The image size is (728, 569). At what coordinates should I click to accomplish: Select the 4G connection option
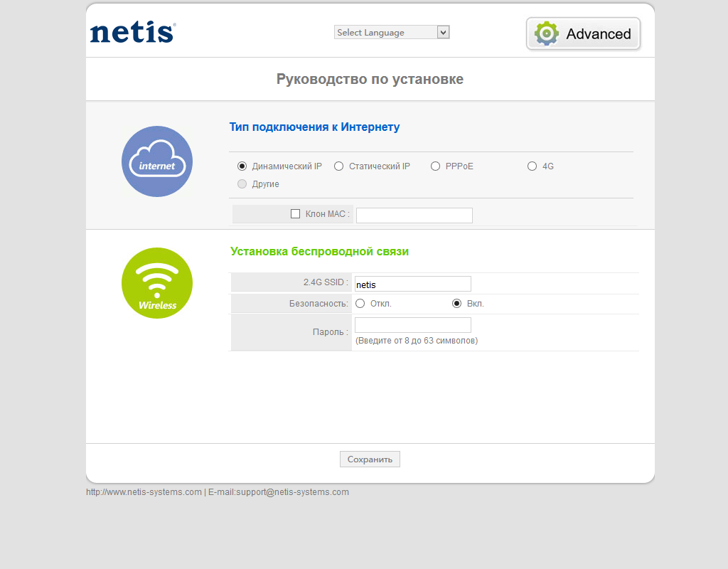click(532, 166)
